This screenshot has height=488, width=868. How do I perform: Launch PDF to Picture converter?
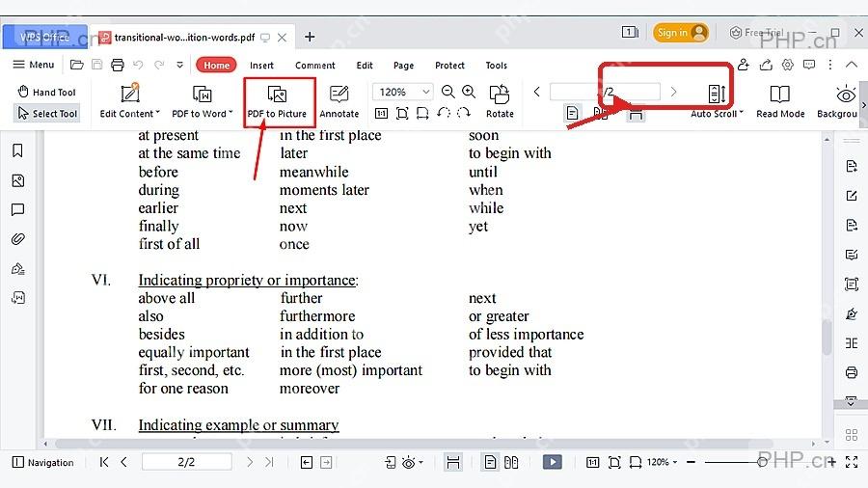[277, 102]
